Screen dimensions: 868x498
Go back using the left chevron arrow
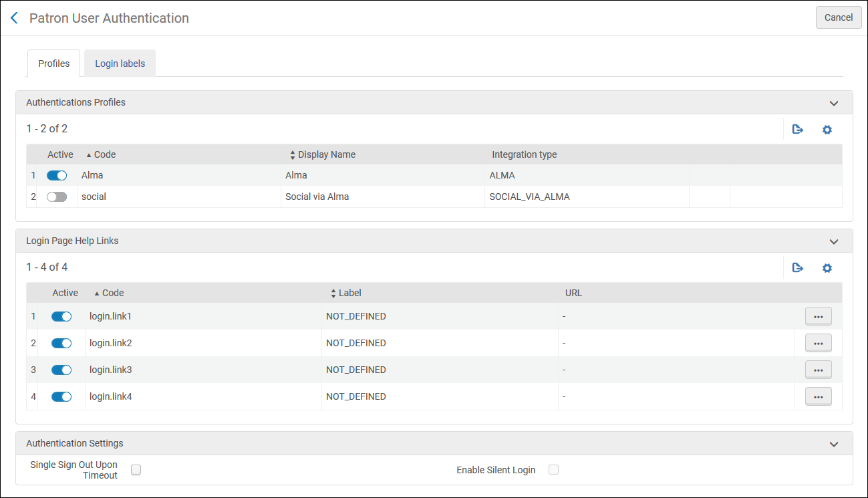[14, 18]
